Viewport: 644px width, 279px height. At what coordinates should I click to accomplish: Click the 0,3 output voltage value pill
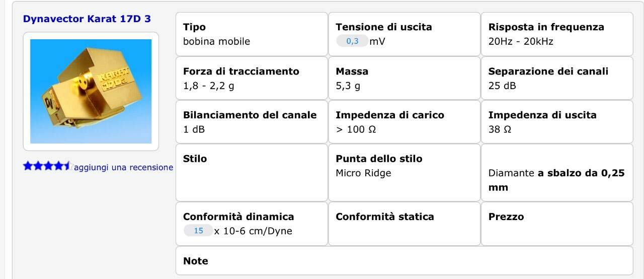pyautogui.click(x=352, y=41)
